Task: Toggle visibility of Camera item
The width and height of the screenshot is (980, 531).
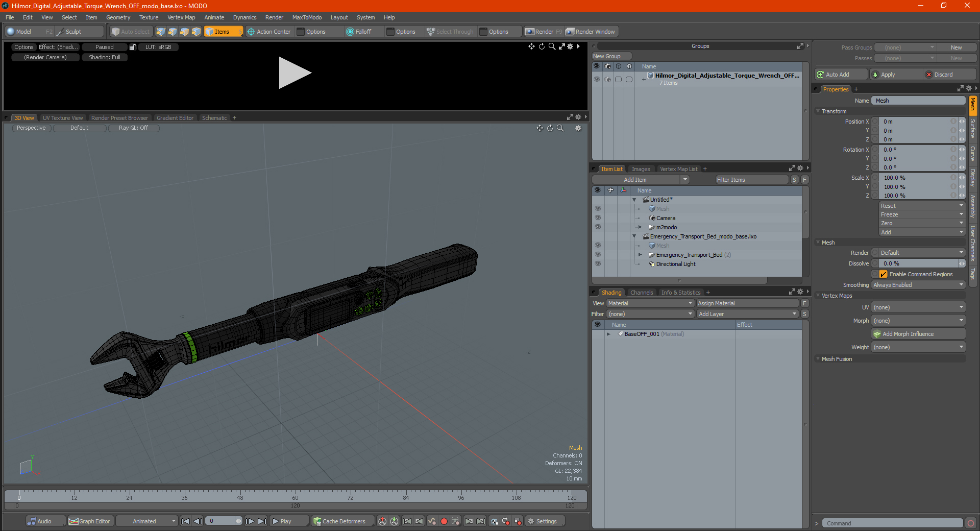Action: [x=598, y=218]
